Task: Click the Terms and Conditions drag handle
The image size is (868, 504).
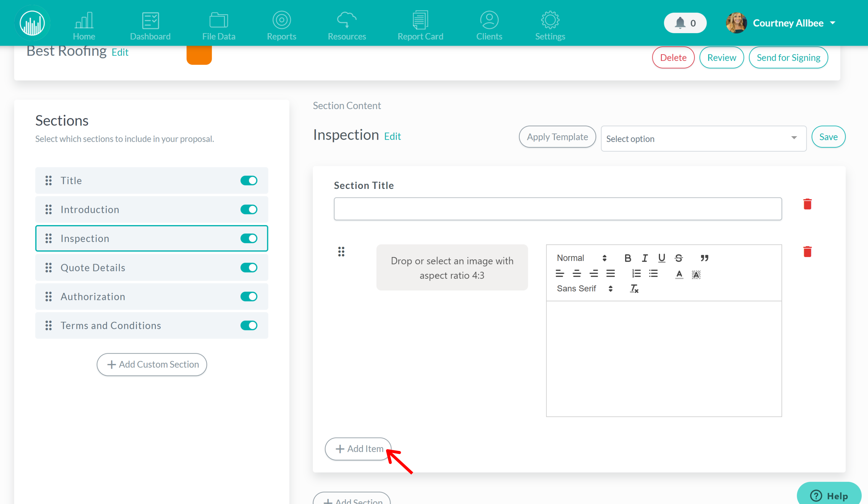Action: pos(49,325)
